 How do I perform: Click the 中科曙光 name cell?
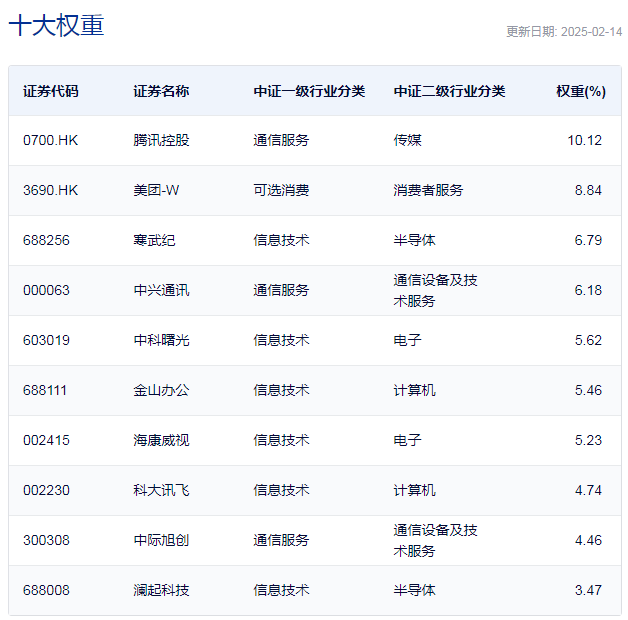coord(161,340)
